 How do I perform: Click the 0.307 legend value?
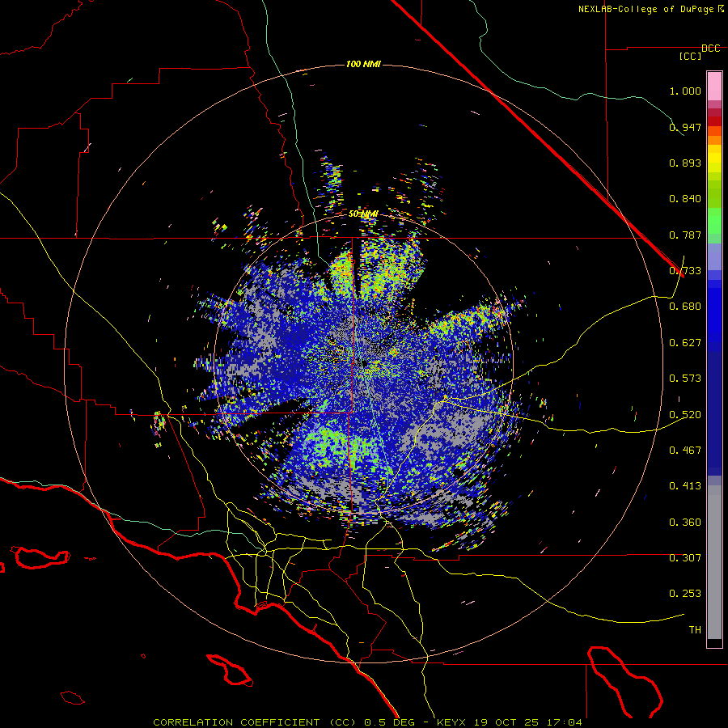685,558
